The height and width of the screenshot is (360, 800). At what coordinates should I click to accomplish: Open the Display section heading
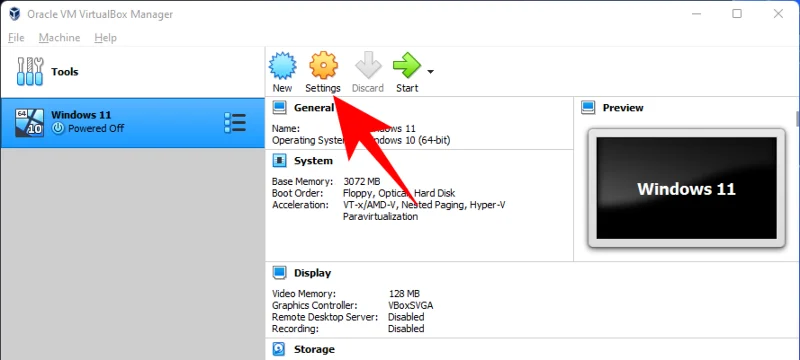click(x=312, y=273)
